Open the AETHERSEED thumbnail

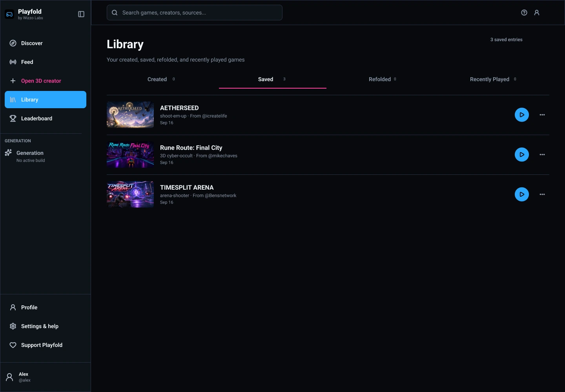pyautogui.click(x=130, y=115)
